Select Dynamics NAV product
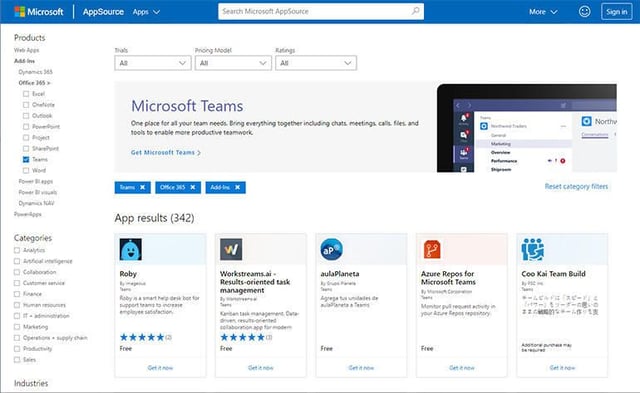This screenshot has height=393, width=640. tap(36, 203)
